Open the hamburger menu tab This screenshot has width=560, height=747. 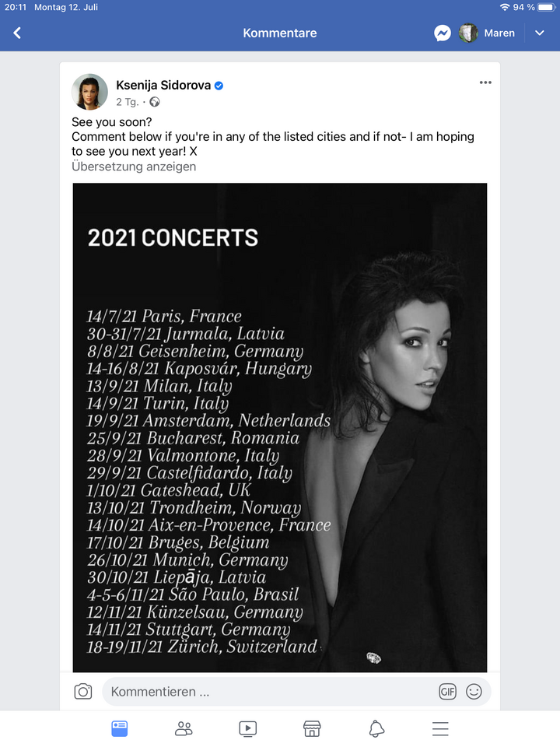440,729
